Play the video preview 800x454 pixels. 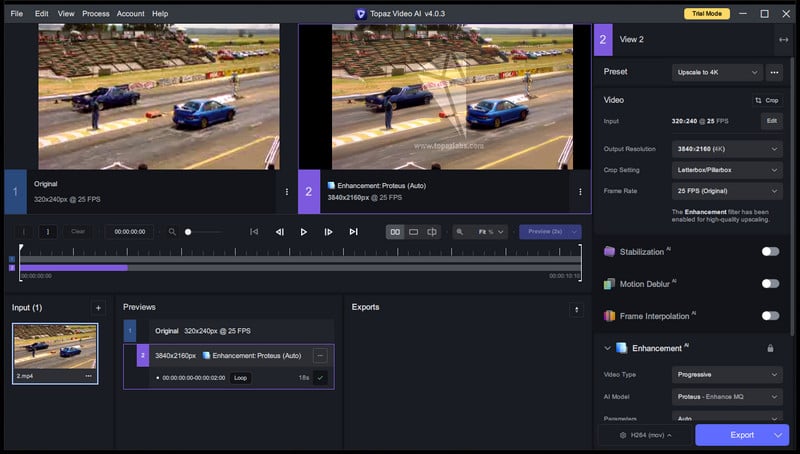(304, 232)
